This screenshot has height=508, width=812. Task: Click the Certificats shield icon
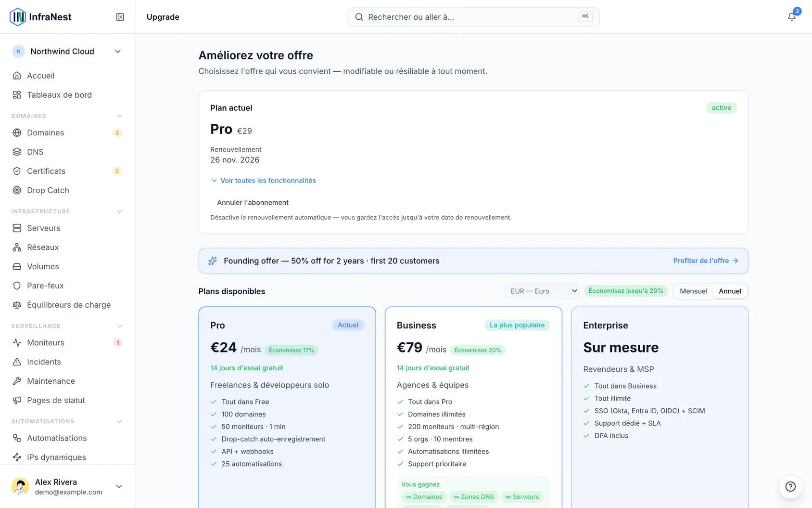pyautogui.click(x=17, y=171)
